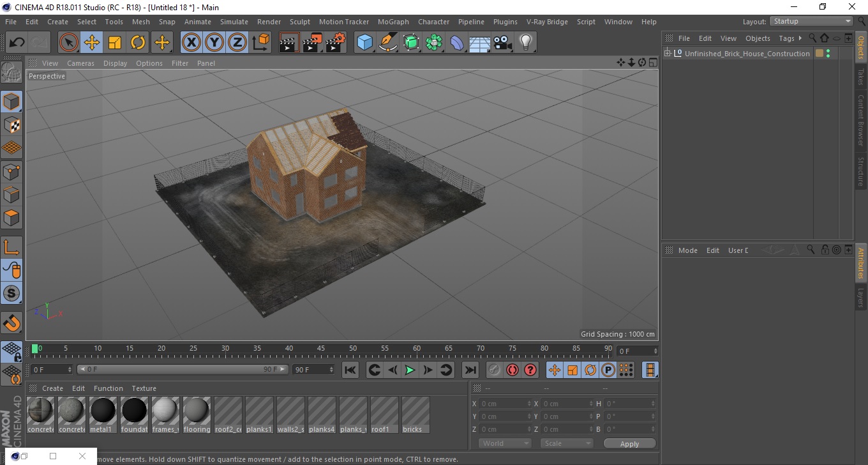Click the current frame 0 F field
The image size is (868, 465).
coord(52,370)
